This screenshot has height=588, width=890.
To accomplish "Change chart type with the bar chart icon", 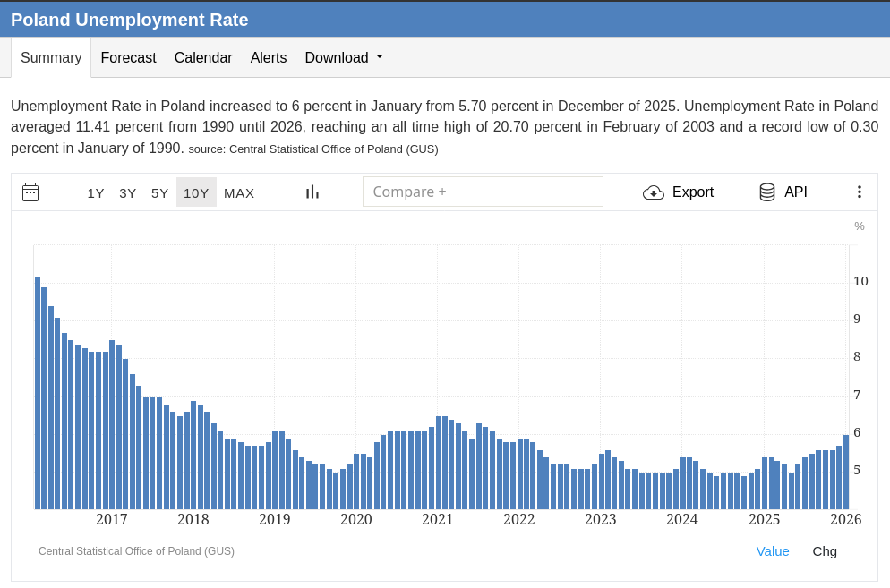I will pos(312,192).
